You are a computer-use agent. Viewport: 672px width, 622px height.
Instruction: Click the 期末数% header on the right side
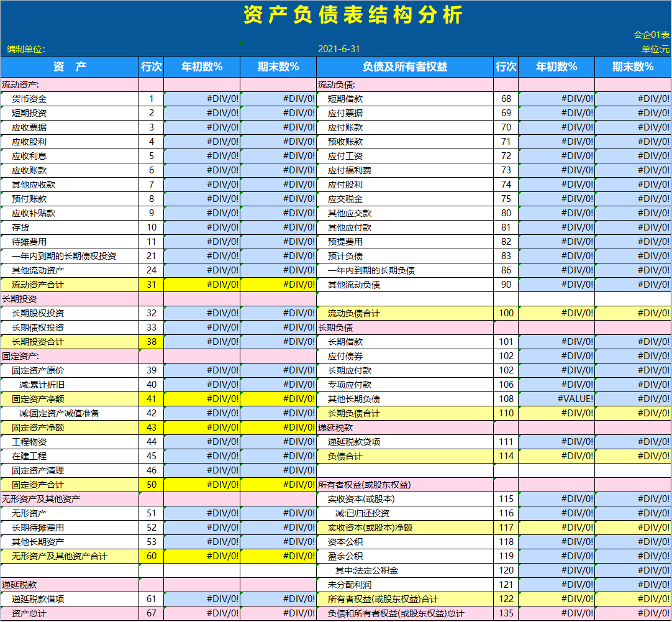point(632,68)
